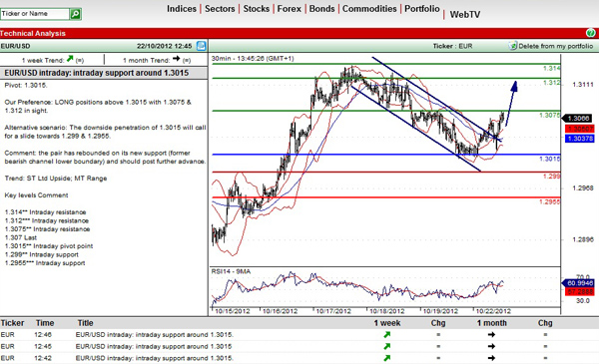Click the 1.307 Last key level line

(21, 237)
